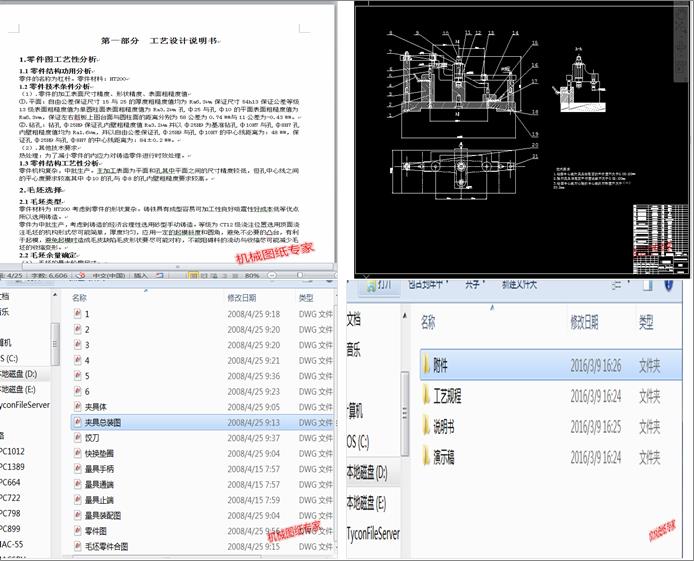Open 本地磁盘 (E:) in DWG window sidebar

pyautogui.click(x=18, y=389)
